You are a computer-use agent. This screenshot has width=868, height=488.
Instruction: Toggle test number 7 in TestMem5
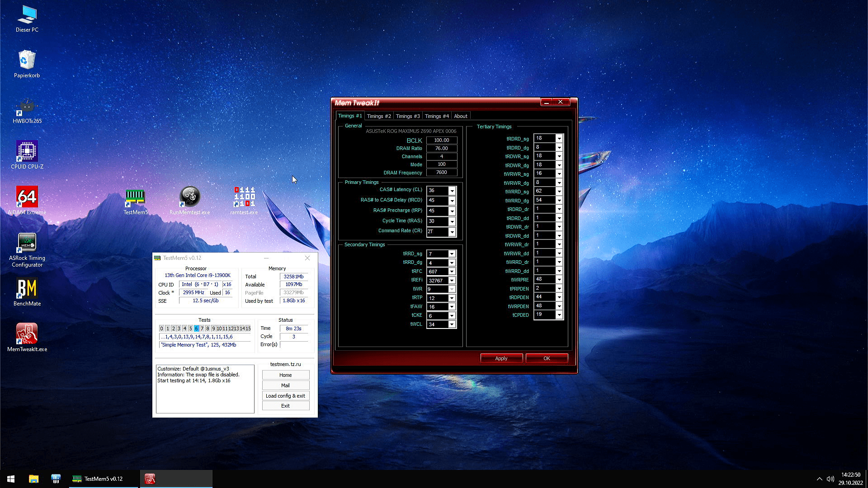[202, 328]
